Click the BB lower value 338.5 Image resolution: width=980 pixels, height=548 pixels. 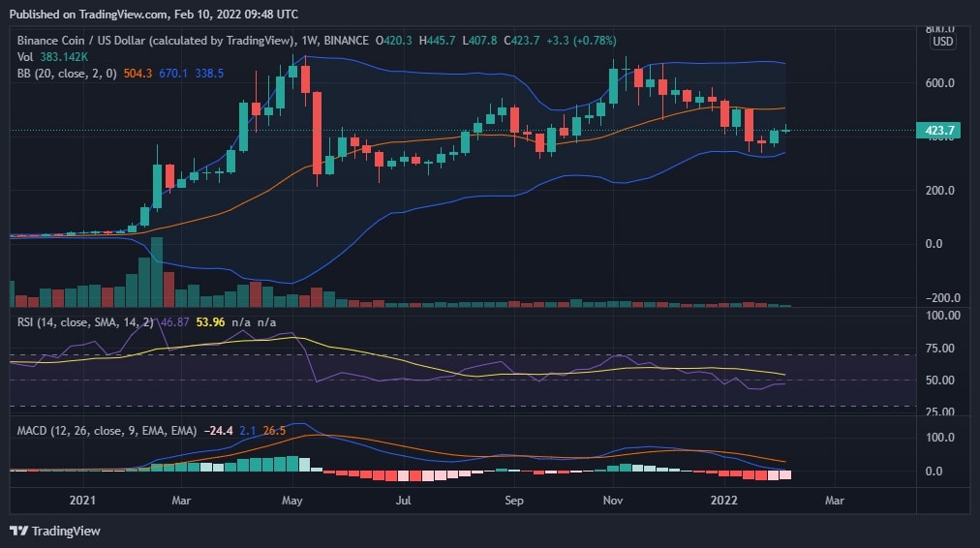coord(209,74)
